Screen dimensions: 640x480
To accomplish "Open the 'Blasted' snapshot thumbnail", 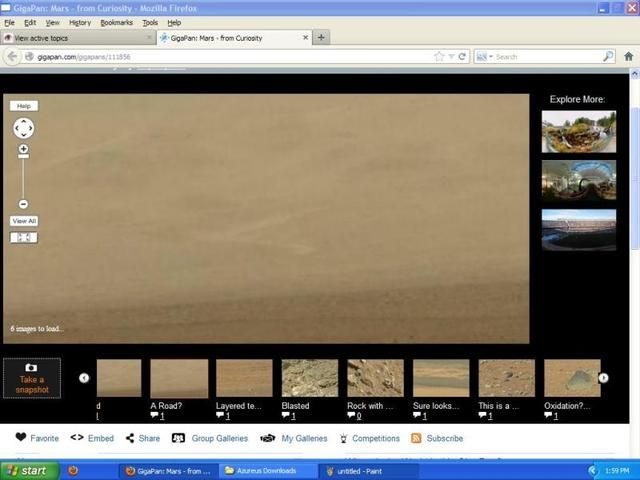I will [310, 378].
